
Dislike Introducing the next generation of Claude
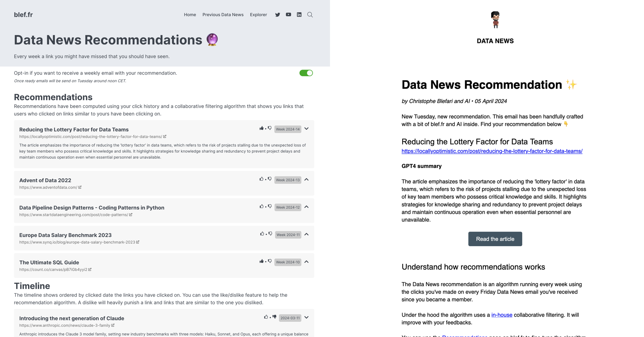pyautogui.click(x=274, y=317)
